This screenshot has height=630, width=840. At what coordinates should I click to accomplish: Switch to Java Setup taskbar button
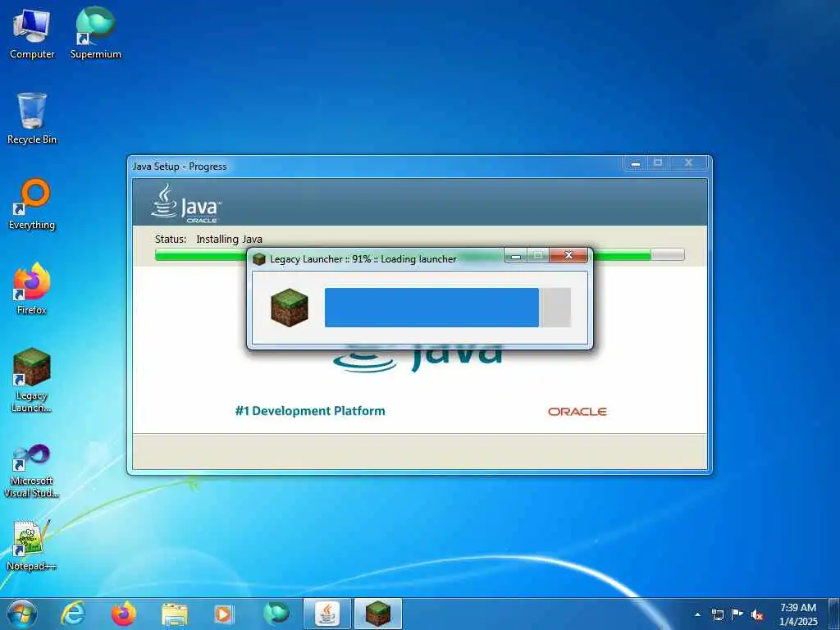coord(326,614)
